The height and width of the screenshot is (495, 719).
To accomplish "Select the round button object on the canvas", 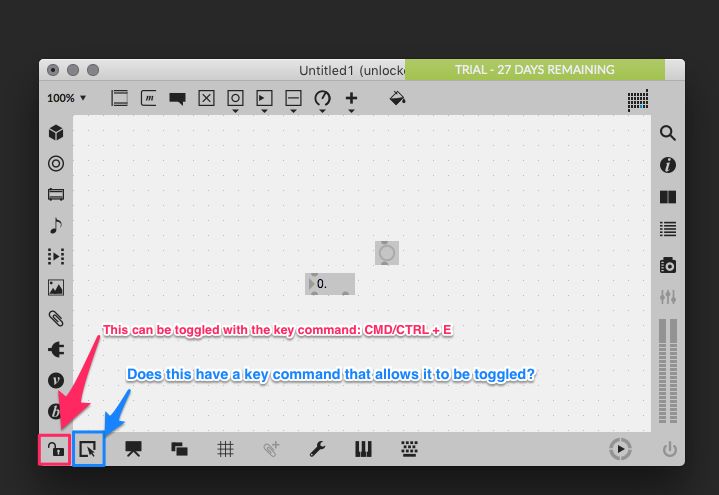I will click(x=387, y=253).
